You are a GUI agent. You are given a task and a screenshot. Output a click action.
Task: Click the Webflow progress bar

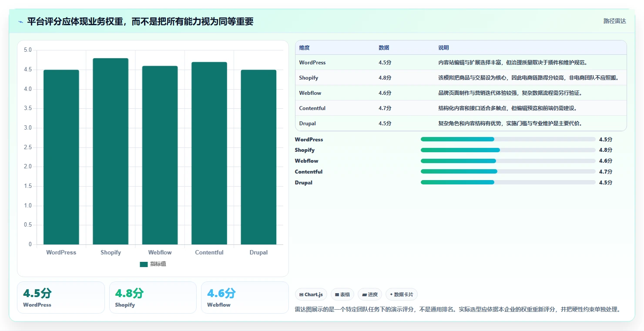(x=508, y=161)
